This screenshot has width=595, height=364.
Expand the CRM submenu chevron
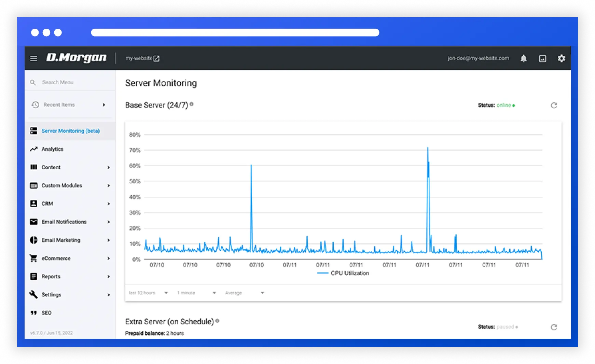(109, 204)
